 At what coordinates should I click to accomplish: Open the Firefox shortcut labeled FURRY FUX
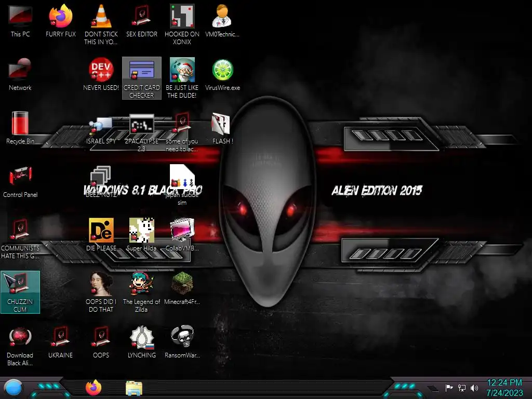pos(60,20)
